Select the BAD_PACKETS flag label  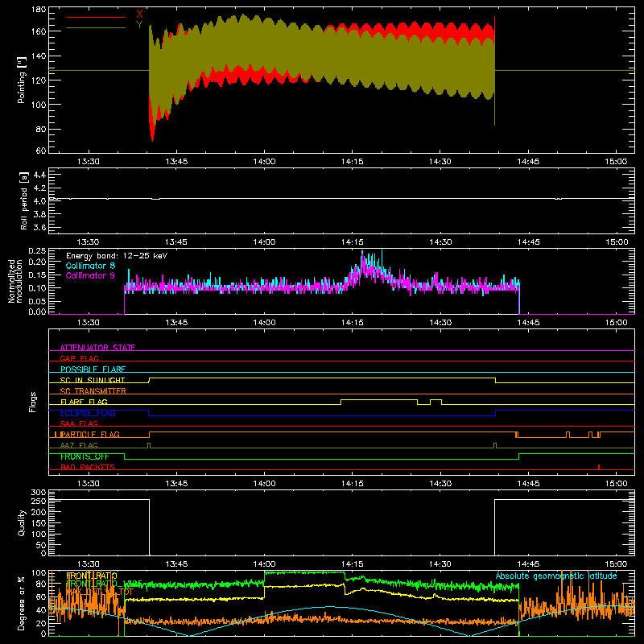[88, 467]
